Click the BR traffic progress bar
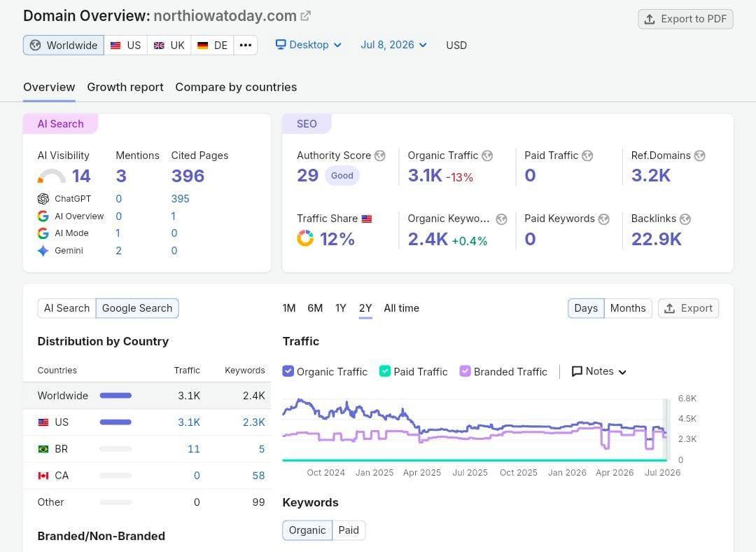The height and width of the screenshot is (552, 756). click(x=115, y=449)
